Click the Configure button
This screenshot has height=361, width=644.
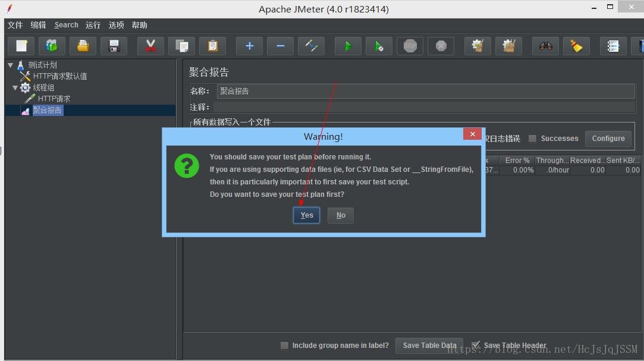tap(608, 139)
